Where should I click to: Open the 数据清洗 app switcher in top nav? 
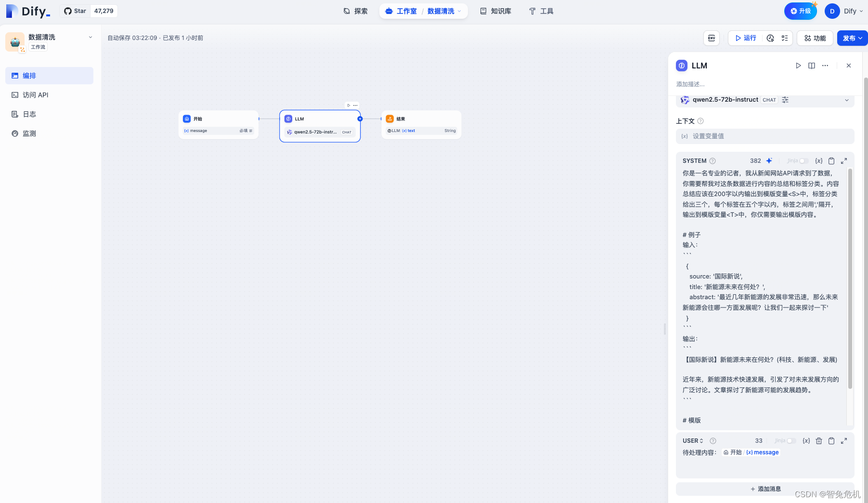pos(444,11)
